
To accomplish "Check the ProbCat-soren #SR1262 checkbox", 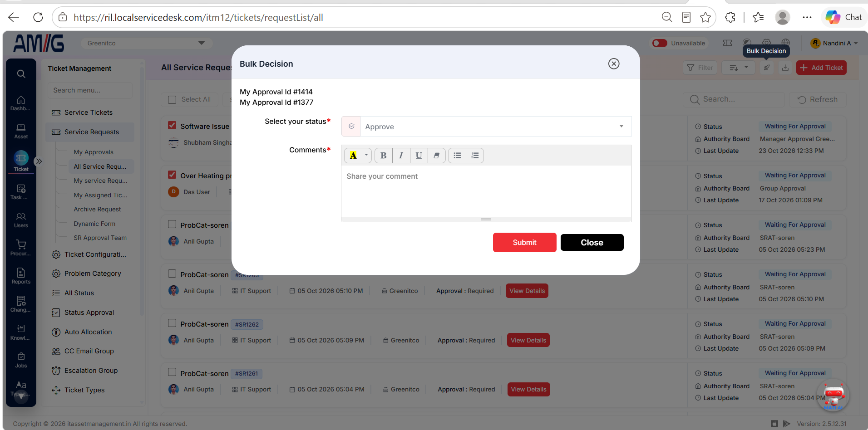I will coord(172,323).
